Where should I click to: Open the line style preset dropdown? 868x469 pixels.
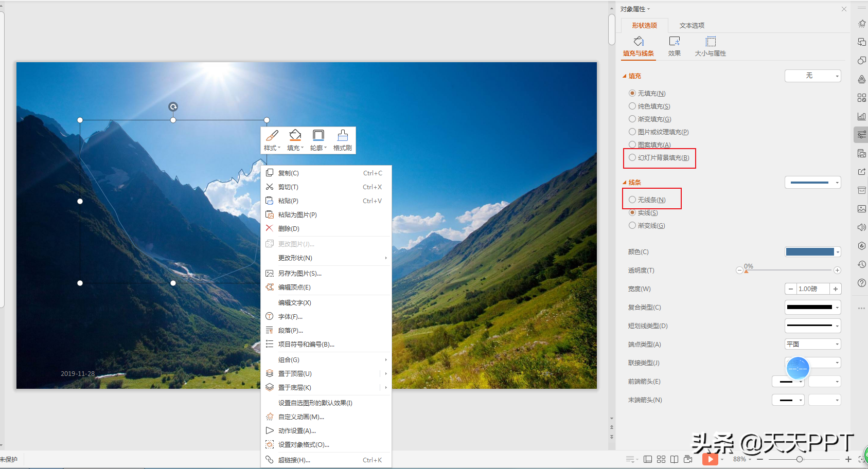(813, 182)
